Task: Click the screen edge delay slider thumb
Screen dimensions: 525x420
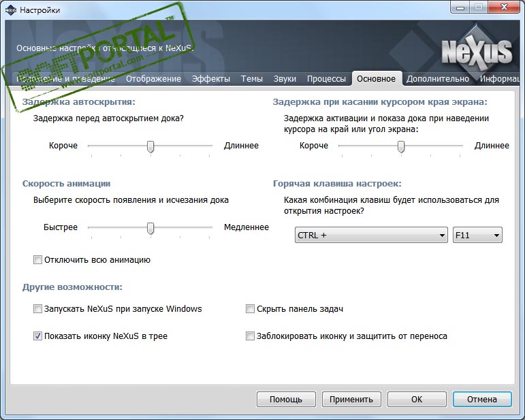Action: 401,146
